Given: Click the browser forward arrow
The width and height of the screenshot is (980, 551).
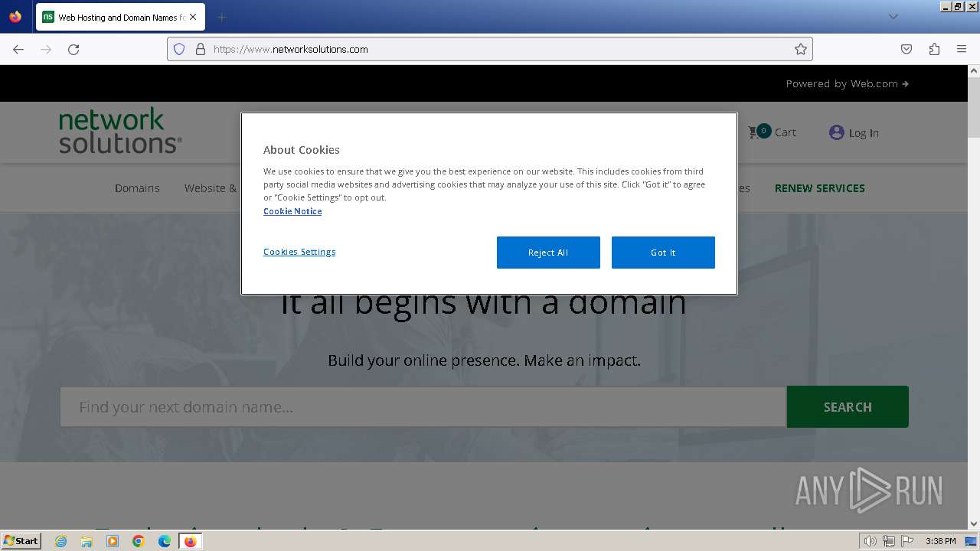Looking at the screenshot, I should pyautogui.click(x=46, y=49).
